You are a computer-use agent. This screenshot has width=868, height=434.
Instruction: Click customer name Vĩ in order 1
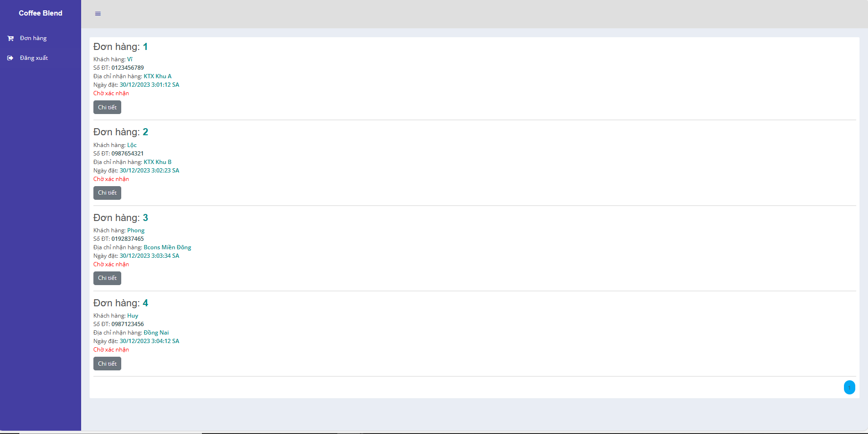pos(130,59)
